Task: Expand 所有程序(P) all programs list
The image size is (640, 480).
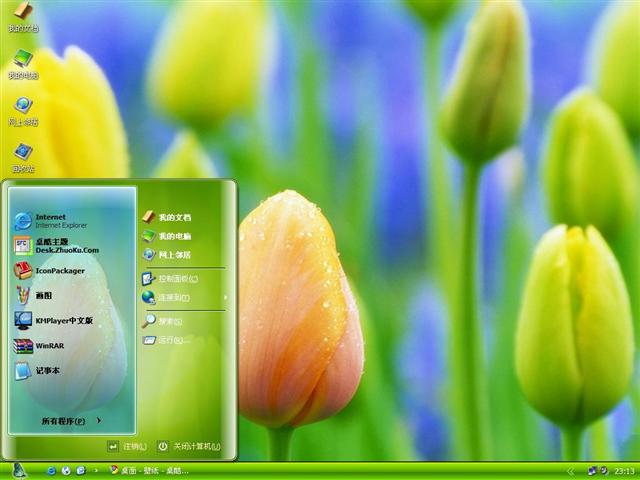Action: pos(71,421)
